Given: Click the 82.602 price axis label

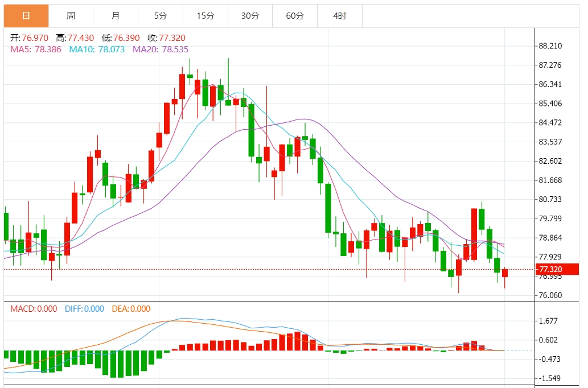Looking at the screenshot, I should [x=550, y=161].
